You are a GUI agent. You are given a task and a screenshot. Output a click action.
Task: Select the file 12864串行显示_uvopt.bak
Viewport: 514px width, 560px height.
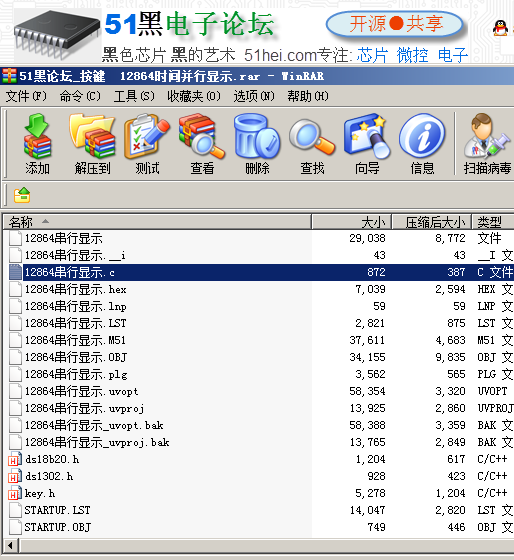[94, 425]
